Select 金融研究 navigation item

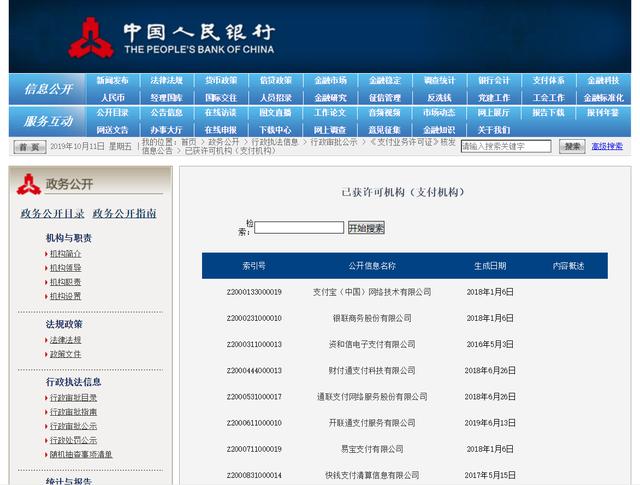point(331,98)
